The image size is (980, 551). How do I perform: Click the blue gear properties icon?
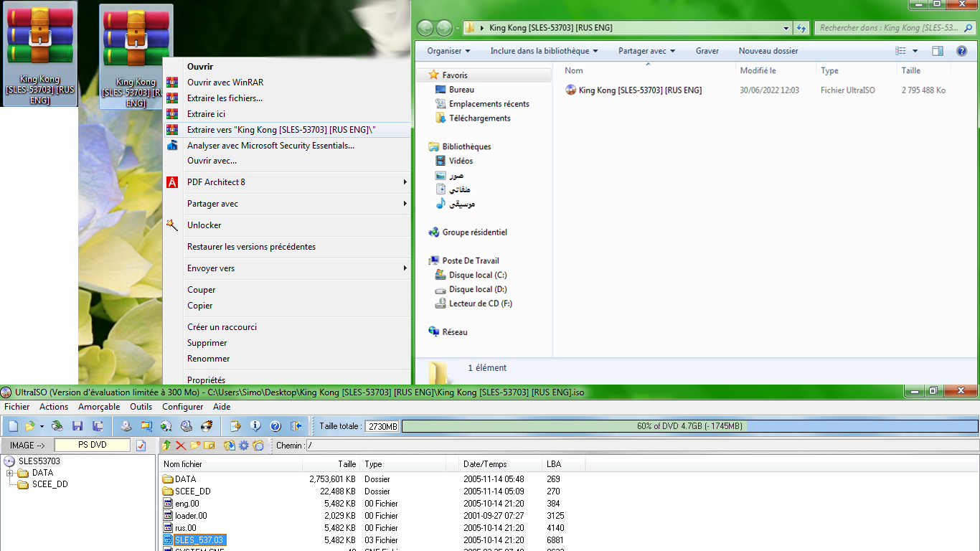click(x=244, y=446)
